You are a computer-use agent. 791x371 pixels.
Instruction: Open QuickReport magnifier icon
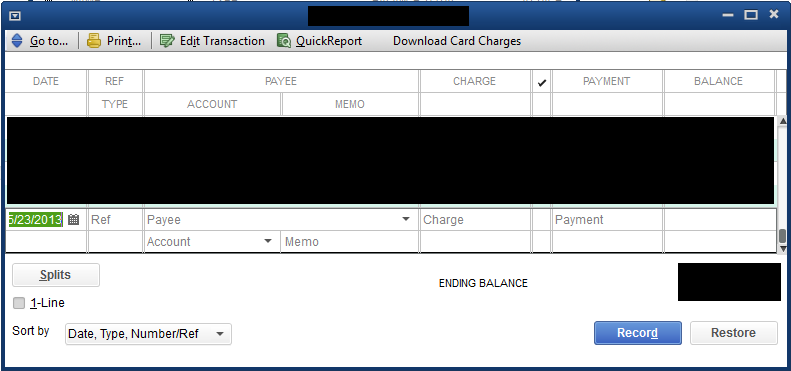tap(284, 41)
